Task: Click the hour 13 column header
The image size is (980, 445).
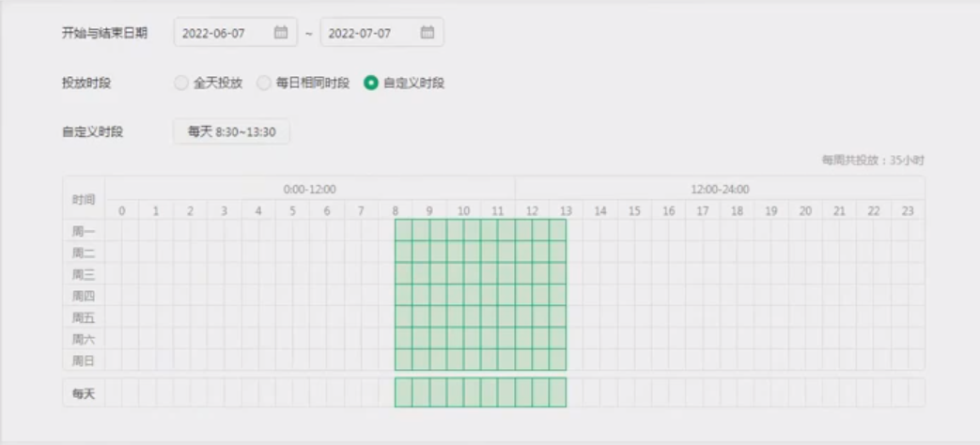Action: [567, 211]
